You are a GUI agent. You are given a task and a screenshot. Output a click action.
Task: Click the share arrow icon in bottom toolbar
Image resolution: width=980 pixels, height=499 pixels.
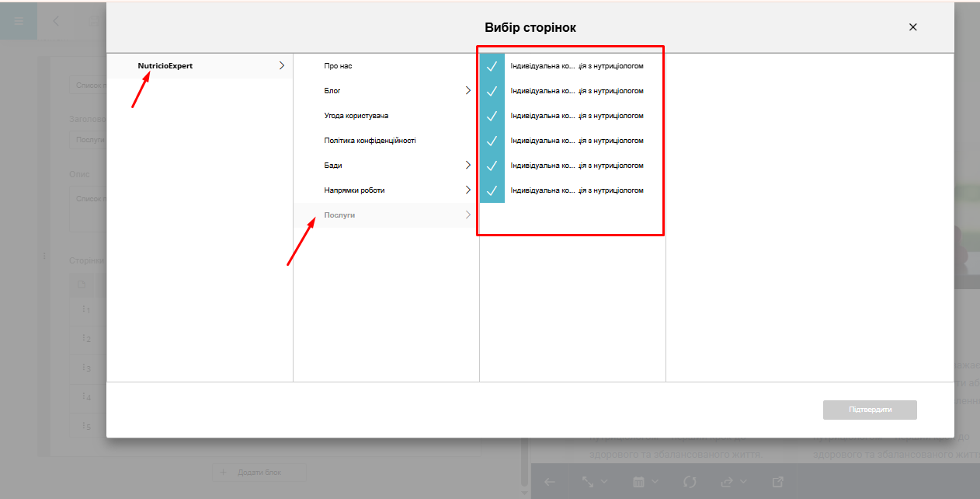tap(728, 482)
